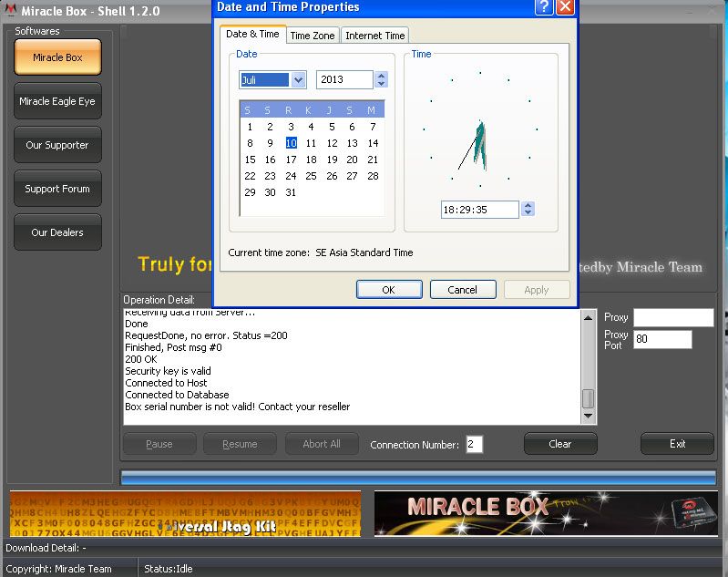Click the 'SE Asia Standard Time' text
728x577 pixels.
[364, 252]
